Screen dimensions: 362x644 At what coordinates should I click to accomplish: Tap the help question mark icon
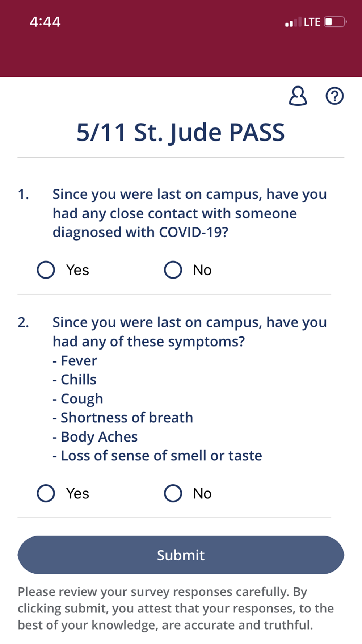[334, 96]
